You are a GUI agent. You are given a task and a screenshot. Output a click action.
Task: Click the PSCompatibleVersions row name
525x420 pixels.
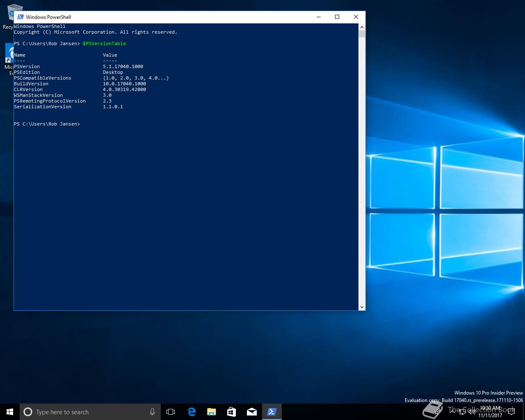click(x=43, y=78)
